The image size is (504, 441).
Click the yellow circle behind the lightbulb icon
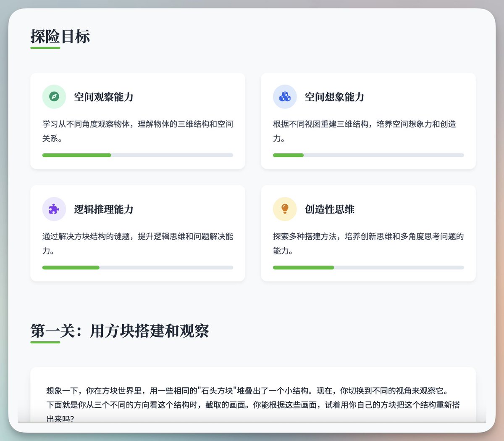(285, 209)
